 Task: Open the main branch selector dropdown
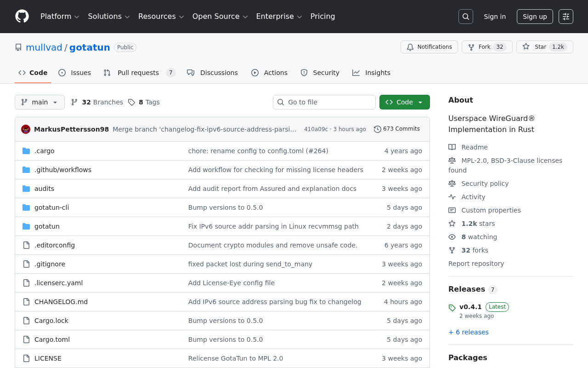click(40, 102)
